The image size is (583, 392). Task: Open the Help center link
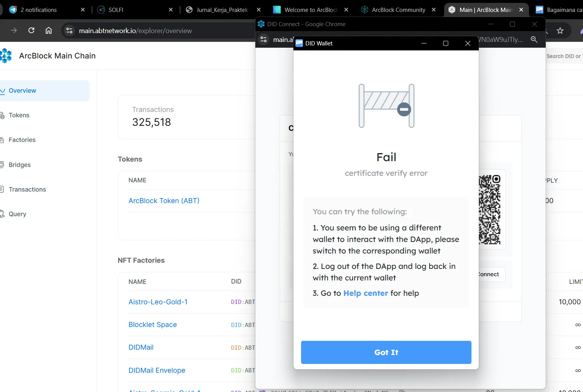tap(366, 293)
